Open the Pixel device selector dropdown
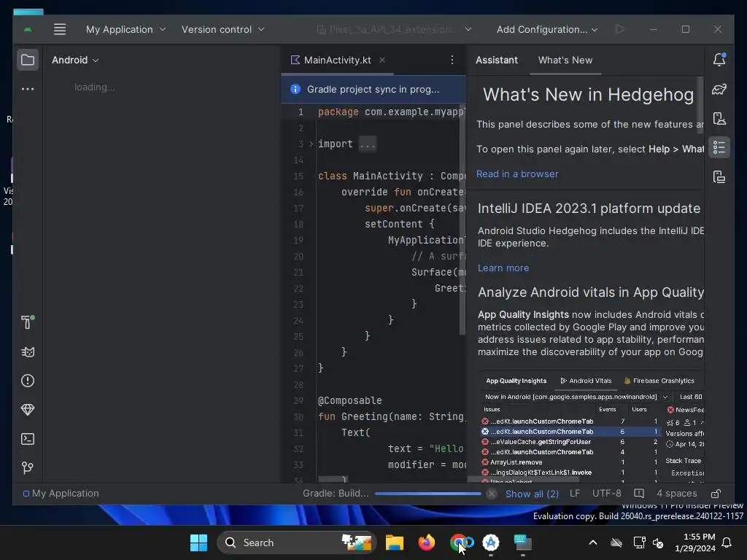Viewport: 747px width, 560px height. click(x=395, y=29)
